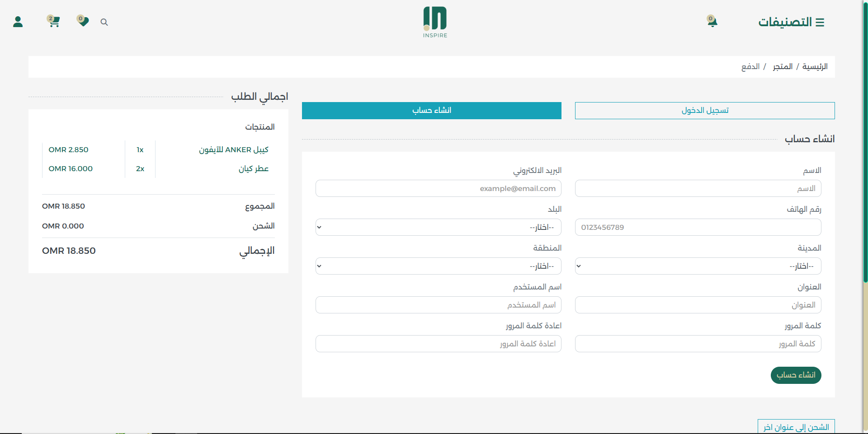Open the shopping cart icon
The width and height of the screenshot is (868, 434).
click(x=54, y=21)
